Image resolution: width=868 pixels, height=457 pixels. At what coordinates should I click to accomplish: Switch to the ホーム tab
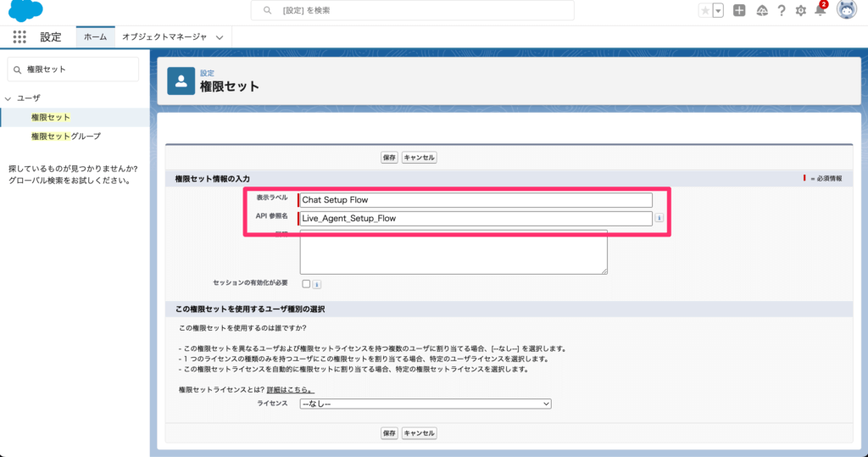click(x=95, y=37)
